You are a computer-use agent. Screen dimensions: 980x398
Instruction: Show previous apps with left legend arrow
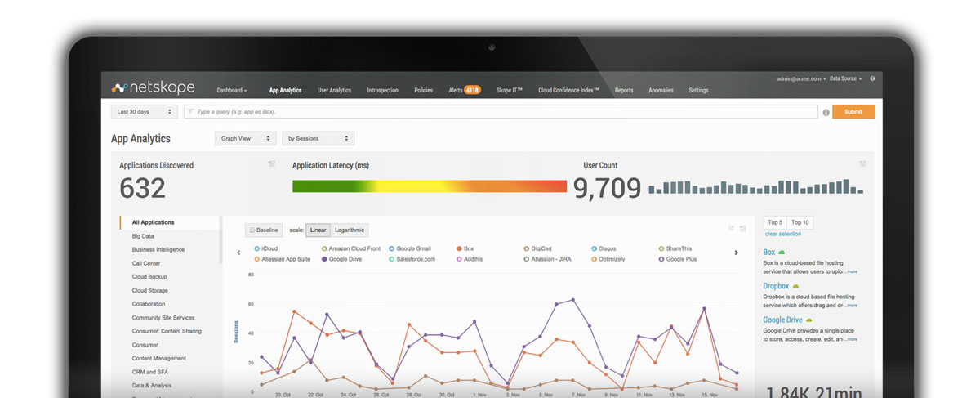point(238,253)
